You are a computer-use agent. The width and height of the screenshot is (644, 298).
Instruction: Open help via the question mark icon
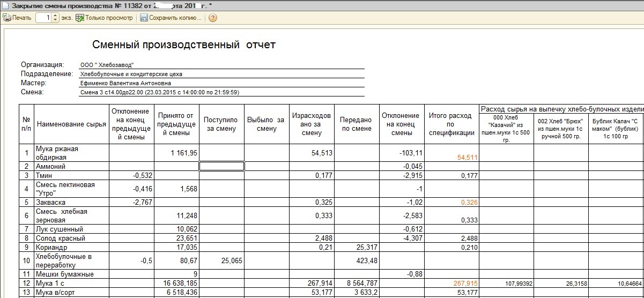pyautogui.click(x=212, y=18)
